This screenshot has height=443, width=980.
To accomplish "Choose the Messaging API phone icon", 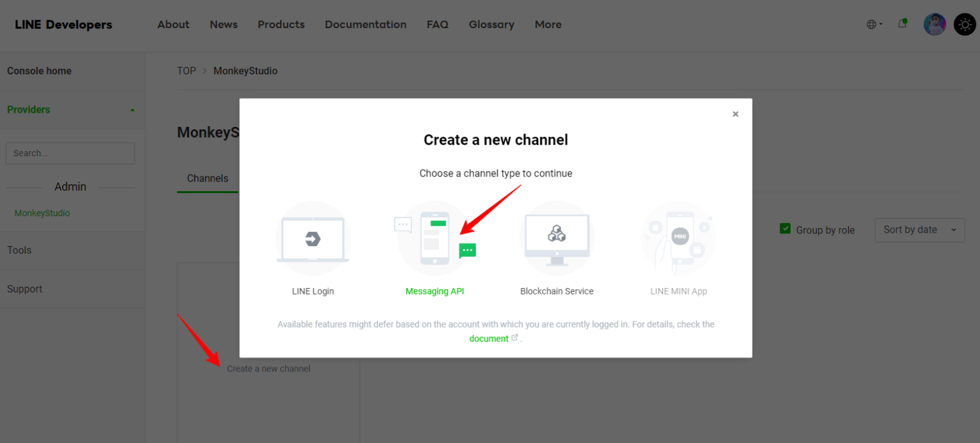I will [434, 239].
